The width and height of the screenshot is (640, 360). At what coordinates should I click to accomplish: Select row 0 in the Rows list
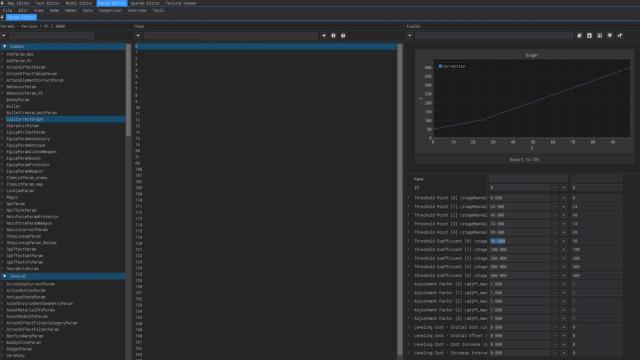pos(265,47)
